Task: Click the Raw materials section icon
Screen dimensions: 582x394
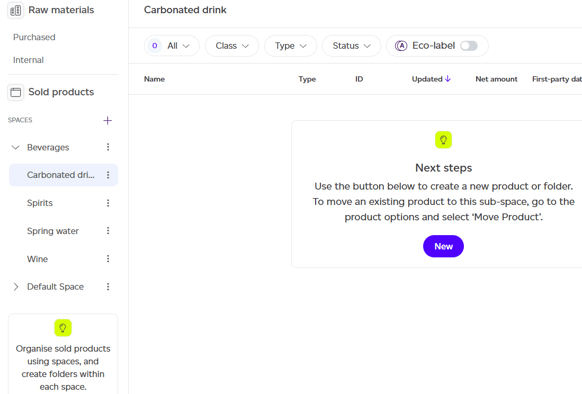Action: click(16, 10)
